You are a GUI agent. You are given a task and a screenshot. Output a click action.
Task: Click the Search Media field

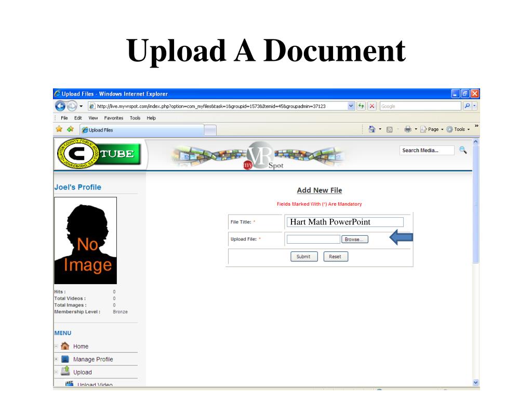(427, 150)
